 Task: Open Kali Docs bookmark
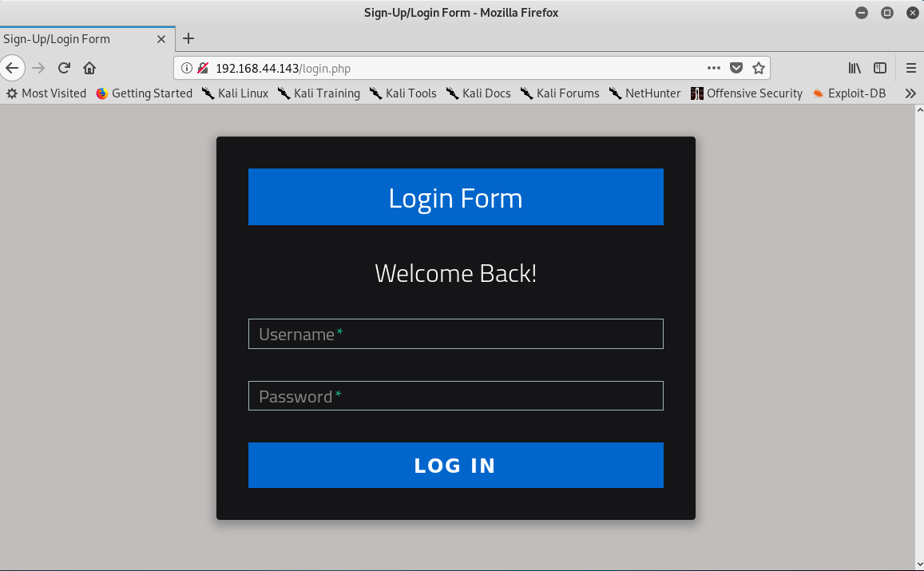click(x=478, y=93)
